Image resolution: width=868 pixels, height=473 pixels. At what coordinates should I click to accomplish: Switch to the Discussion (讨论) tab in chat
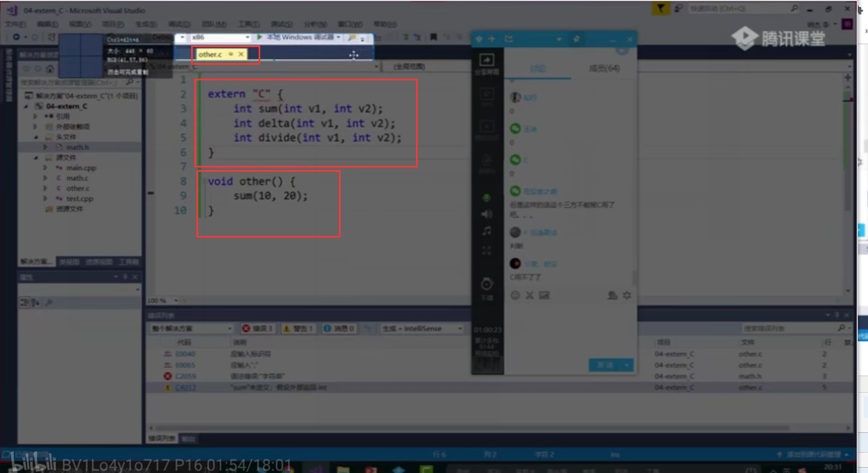pyautogui.click(x=538, y=68)
